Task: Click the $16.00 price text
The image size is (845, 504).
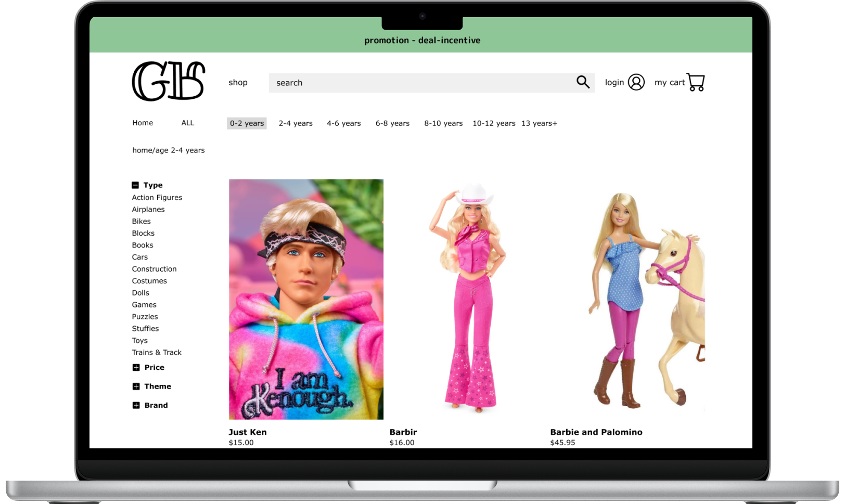Action: pyautogui.click(x=402, y=443)
